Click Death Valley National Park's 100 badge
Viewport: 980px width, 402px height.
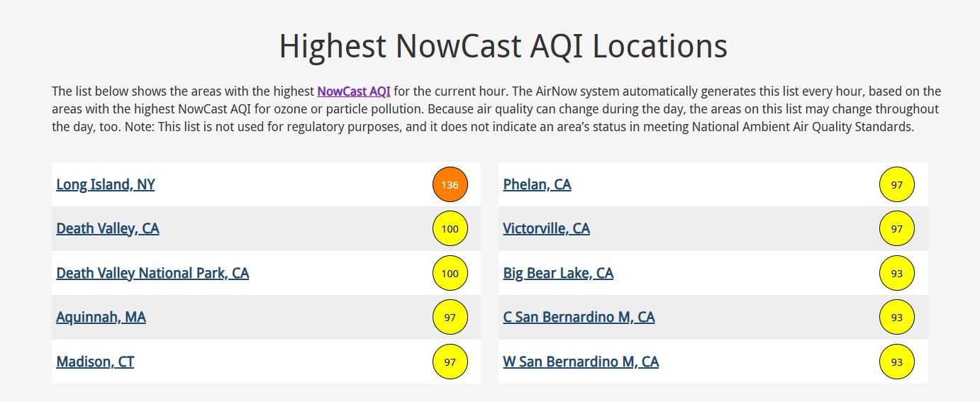tap(450, 273)
